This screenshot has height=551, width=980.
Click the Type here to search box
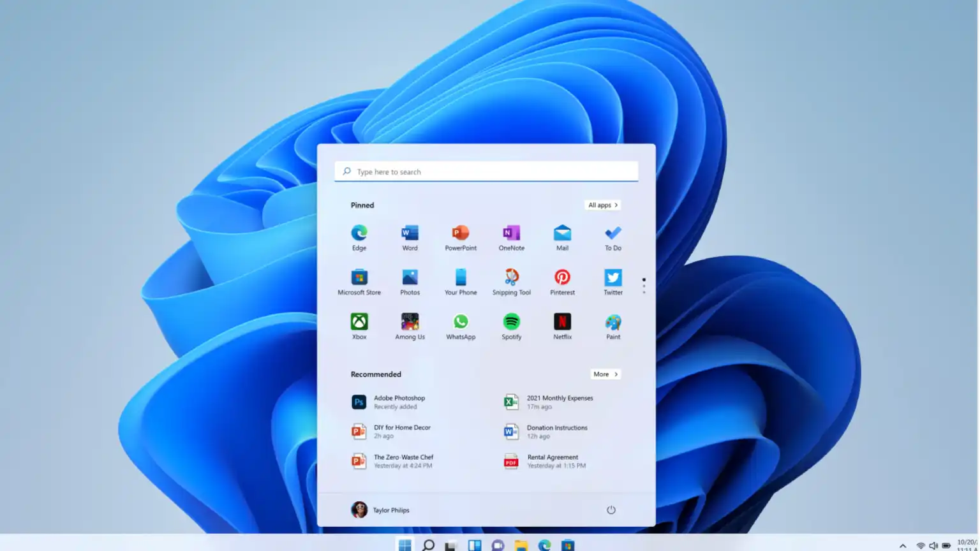pos(486,172)
